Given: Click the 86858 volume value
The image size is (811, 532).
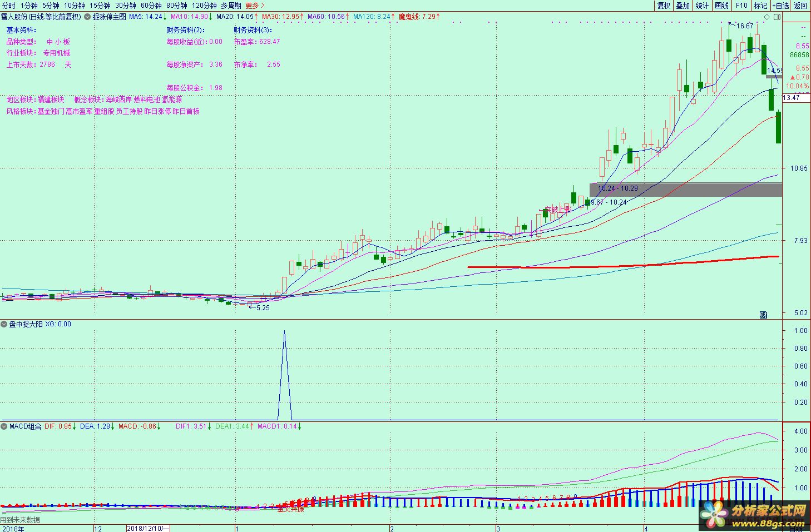Looking at the screenshot, I should click(799, 55).
